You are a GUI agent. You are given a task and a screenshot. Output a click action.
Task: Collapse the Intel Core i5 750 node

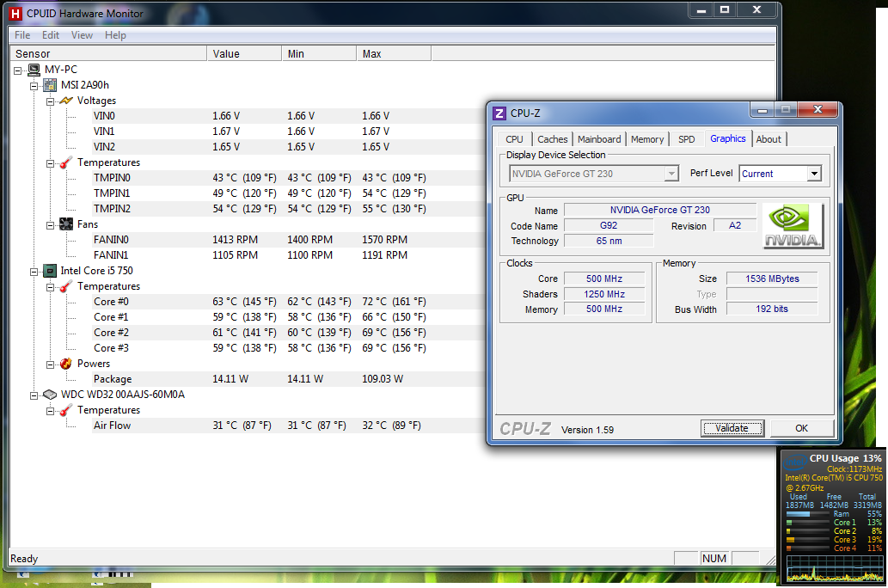(x=34, y=272)
